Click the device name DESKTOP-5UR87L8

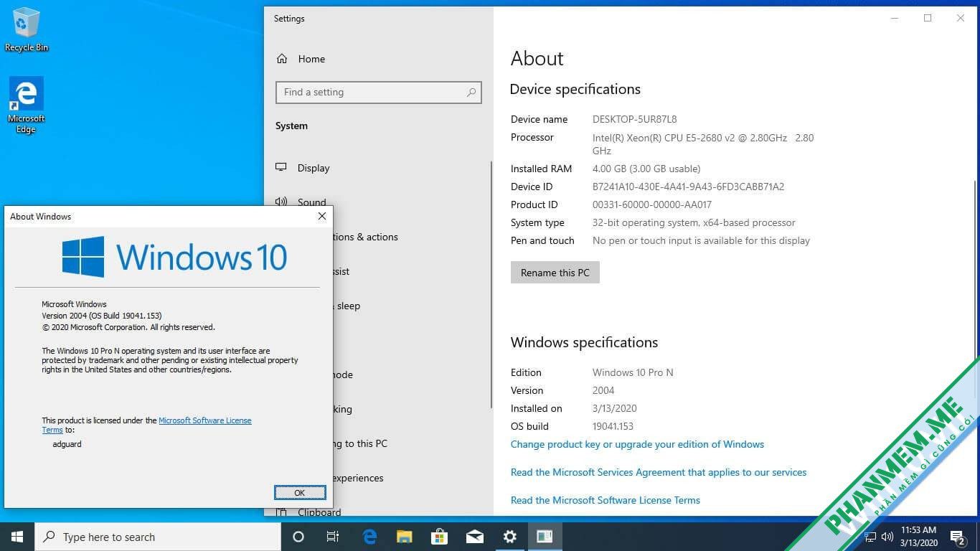click(634, 119)
